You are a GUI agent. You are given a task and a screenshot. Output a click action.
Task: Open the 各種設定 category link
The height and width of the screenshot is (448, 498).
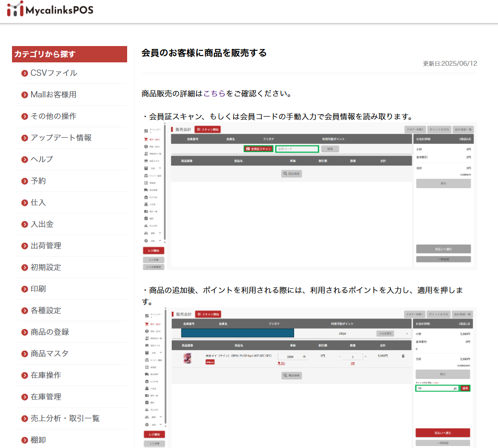click(46, 311)
